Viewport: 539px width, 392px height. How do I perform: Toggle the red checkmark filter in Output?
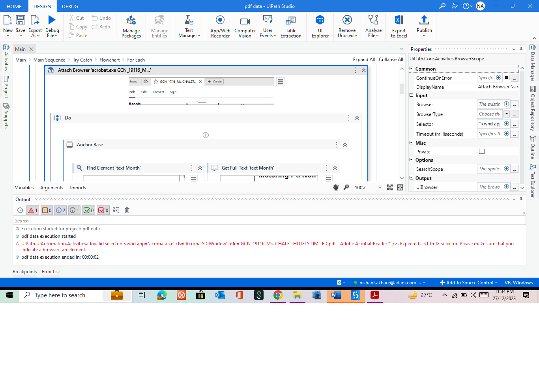pos(103,210)
